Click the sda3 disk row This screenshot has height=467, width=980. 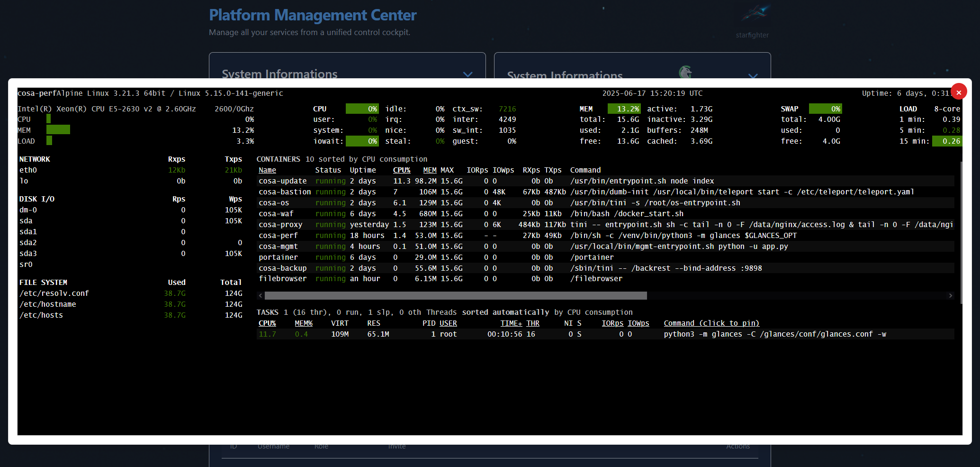(x=131, y=253)
